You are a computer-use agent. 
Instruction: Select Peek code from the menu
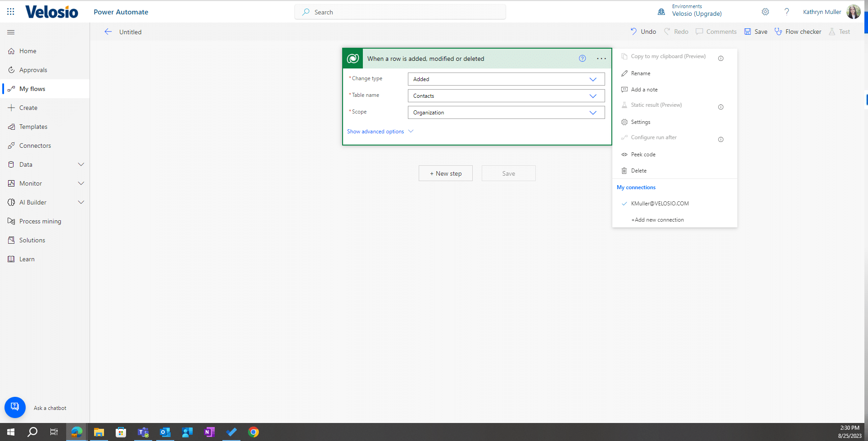click(x=643, y=154)
